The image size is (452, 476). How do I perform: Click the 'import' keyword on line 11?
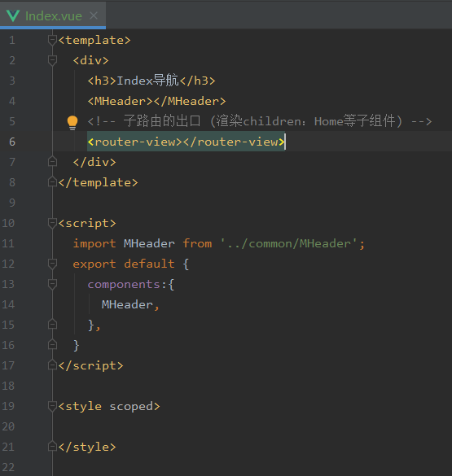click(x=94, y=243)
